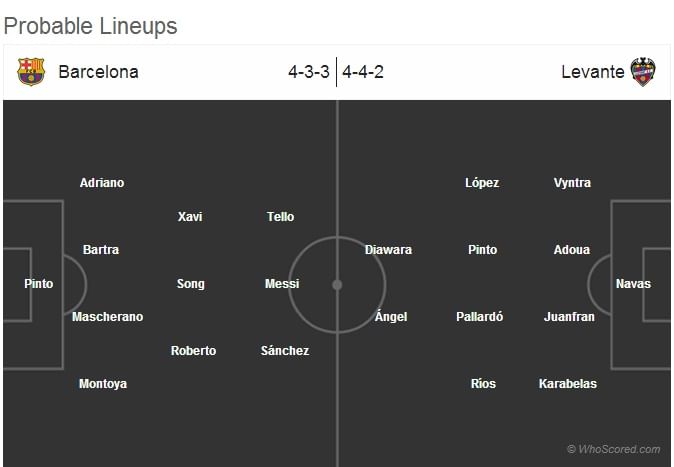
Task: Select Tello on the pitch
Action: (x=281, y=217)
